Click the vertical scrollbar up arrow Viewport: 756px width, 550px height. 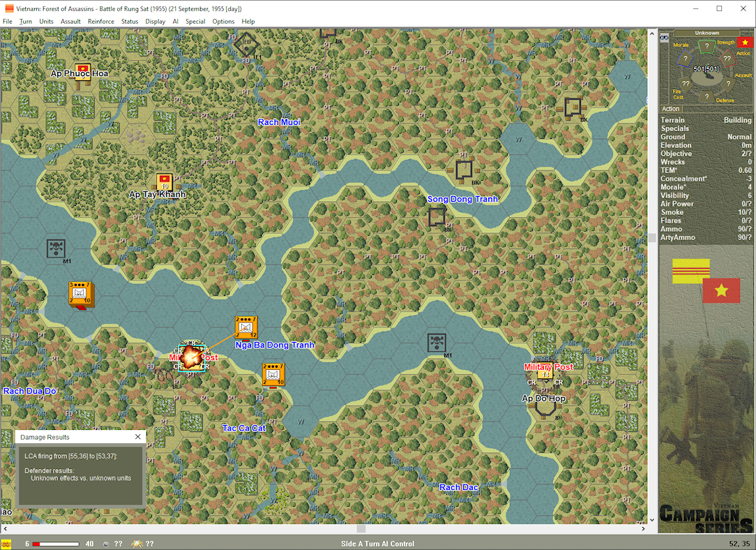652,34
